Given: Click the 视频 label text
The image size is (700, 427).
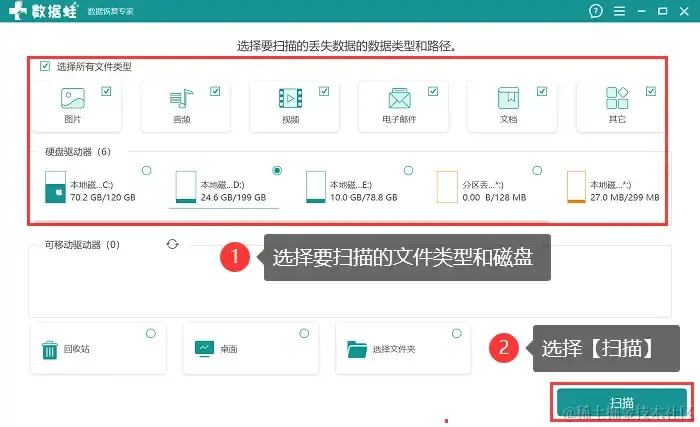Looking at the screenshot, I should click(291, 119).
